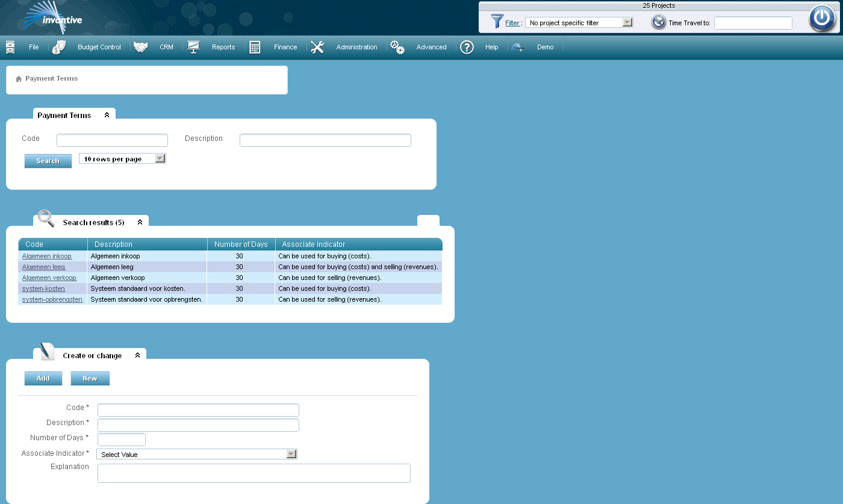
Task: Click the Time Travel globe icon
Action: [x=659, y=22]
